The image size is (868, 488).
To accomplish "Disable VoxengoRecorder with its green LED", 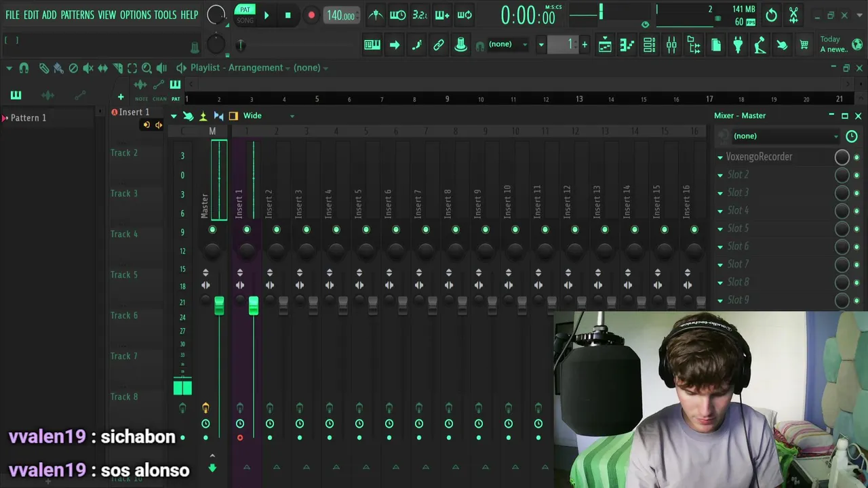I will coord(856,157).
